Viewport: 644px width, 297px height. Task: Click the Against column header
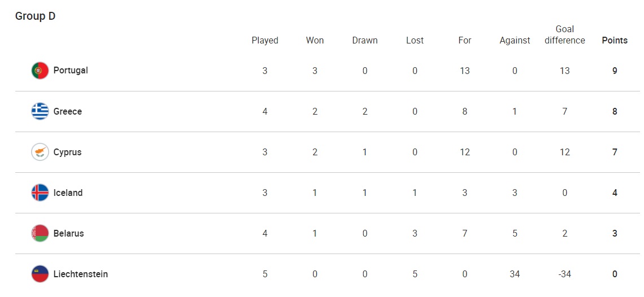pos(515,40)
